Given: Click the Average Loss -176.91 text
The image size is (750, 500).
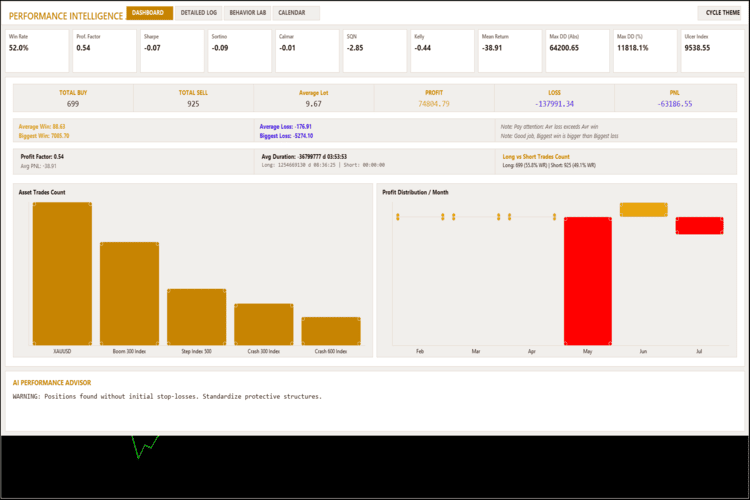Looking at the screenshot, I should [286, 127].
